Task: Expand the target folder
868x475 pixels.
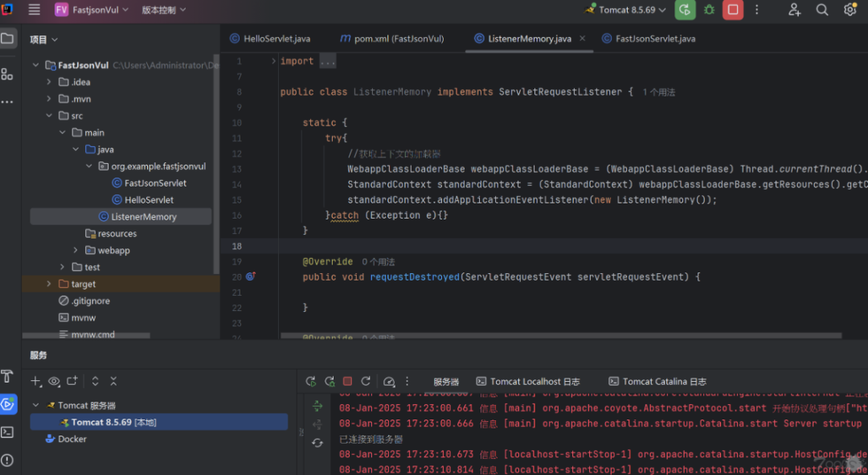Action: (49, 284)
